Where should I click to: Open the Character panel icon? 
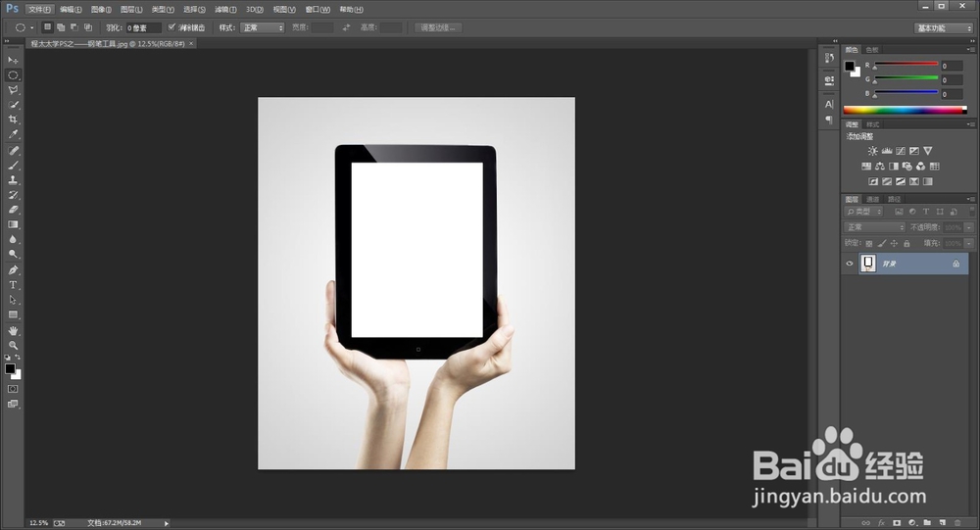[829, 105]
